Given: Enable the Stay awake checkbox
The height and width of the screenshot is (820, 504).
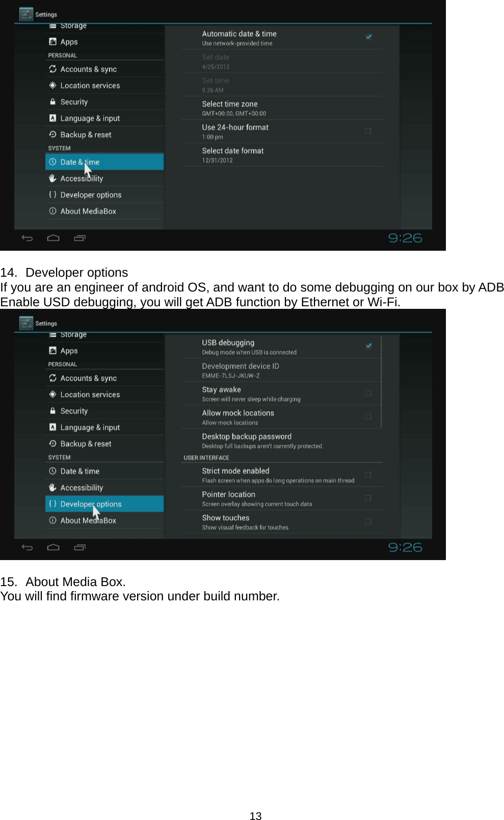Looking at the screenshot, I should [x=368, y=393].
